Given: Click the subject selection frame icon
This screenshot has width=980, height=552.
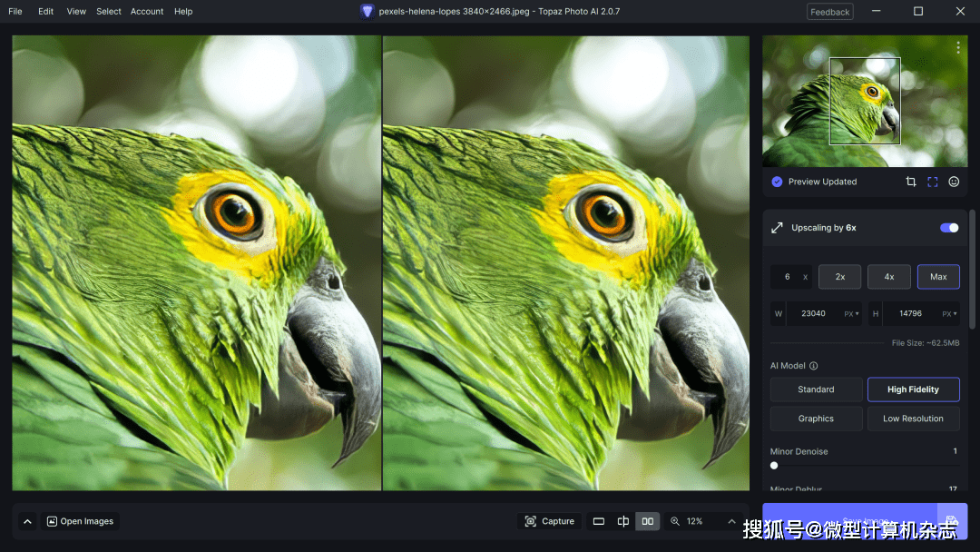Looking at the screenshot, I should 932,182.
